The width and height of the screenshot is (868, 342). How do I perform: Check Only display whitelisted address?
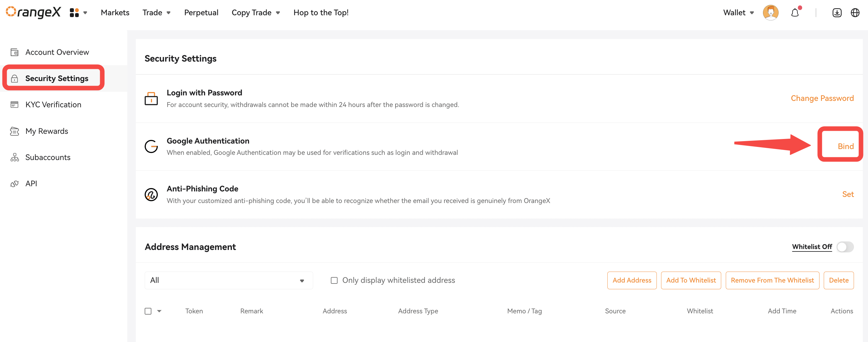click(334, 280)
